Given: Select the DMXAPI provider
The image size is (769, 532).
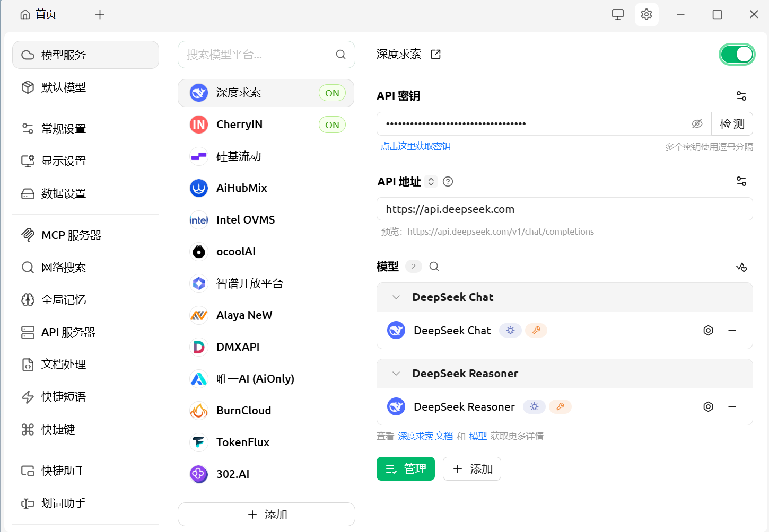Looking at the screenshot, I should click(266, 347).
